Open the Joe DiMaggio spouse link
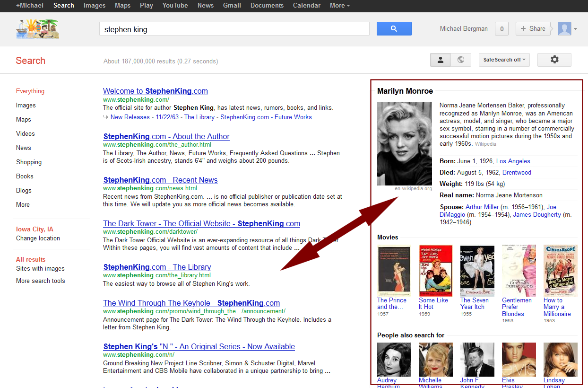 (x=498, y=211)
